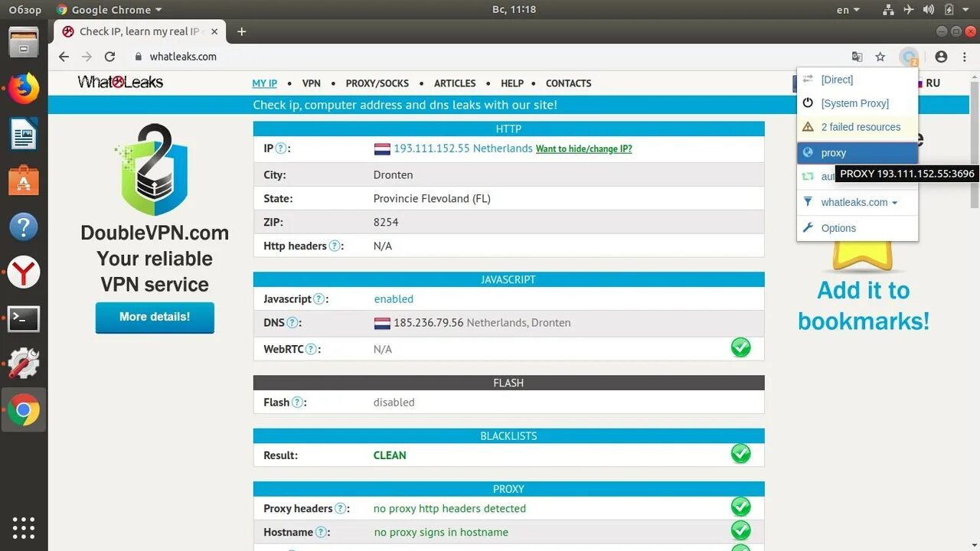The height and width of the screenshot is (551, 980).
Task: Launch Yandex Browser from the dock
Action: 24,272
